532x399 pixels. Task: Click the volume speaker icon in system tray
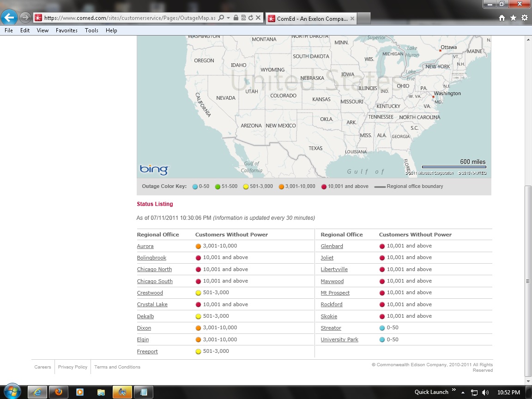(485, 393)
